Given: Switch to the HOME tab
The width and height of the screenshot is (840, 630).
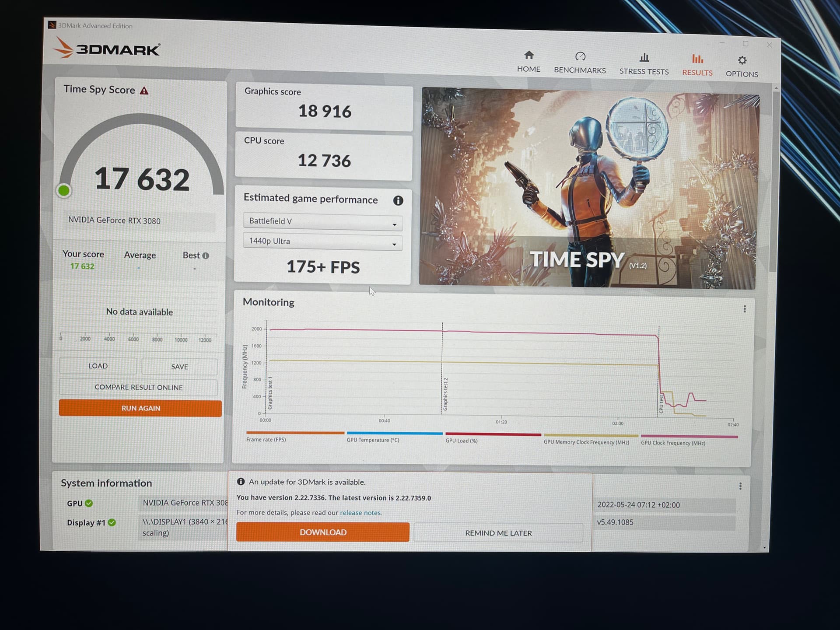Looking at the screenshot, I should [x=528, y=62].
